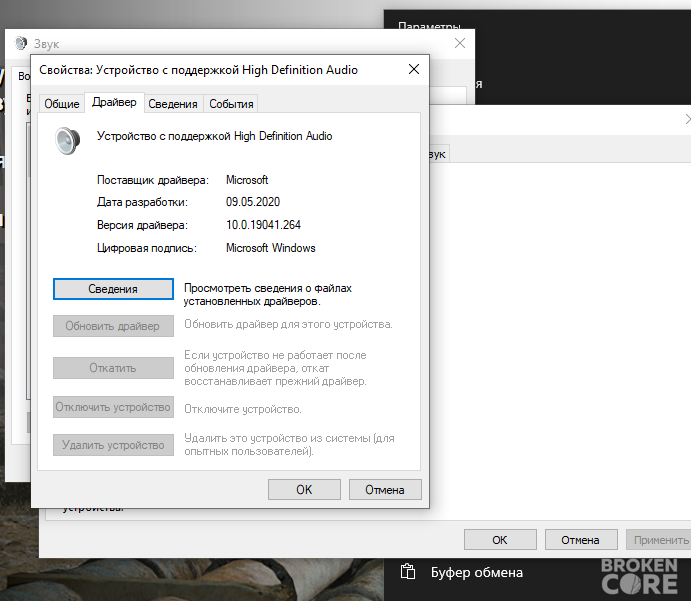Open the События tab
The image size is (691, 601).
231,104
